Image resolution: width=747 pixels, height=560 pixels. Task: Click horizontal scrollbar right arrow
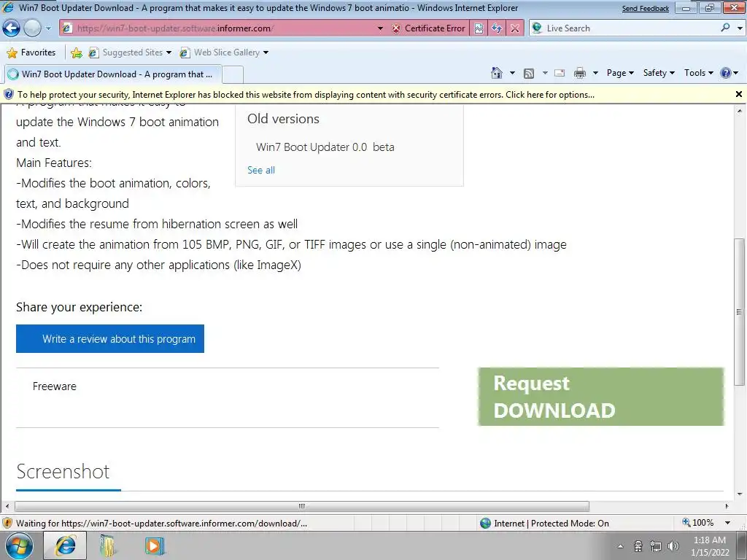point(727,506)
